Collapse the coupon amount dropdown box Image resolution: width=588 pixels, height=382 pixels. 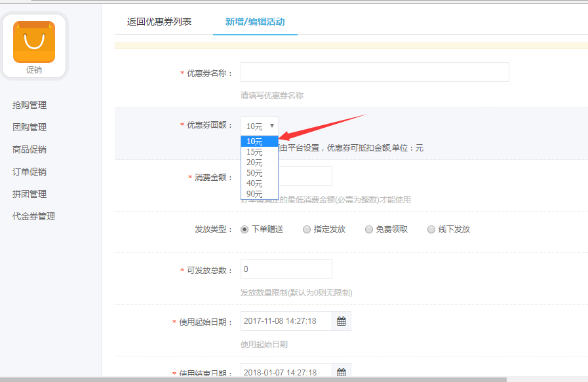(260, 126)
